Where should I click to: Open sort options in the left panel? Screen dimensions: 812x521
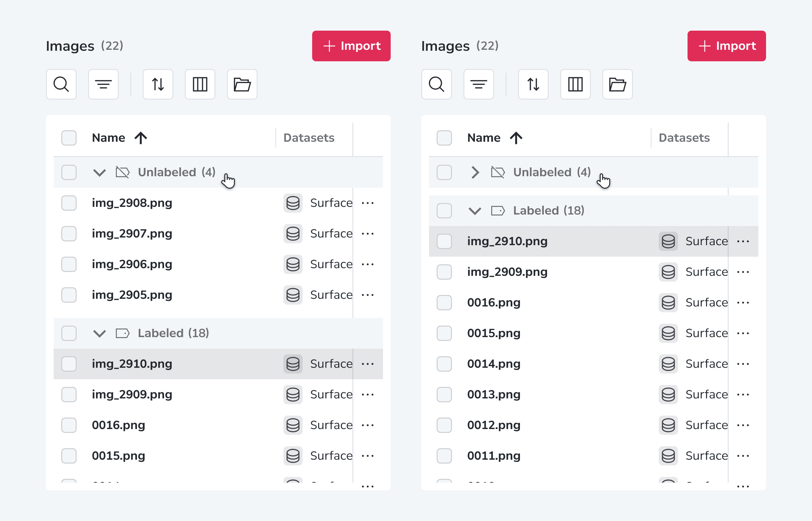pyautogui.click(x=158, y=84)
